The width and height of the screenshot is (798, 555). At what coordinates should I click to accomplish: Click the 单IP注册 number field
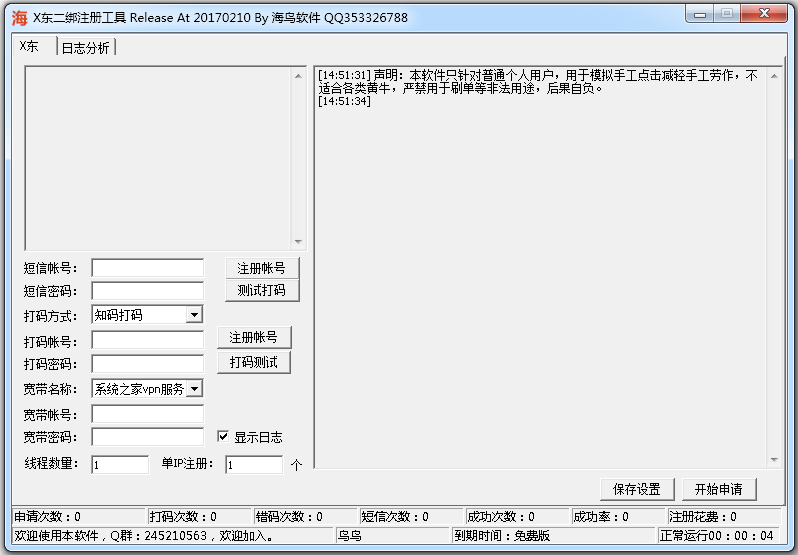253,464
